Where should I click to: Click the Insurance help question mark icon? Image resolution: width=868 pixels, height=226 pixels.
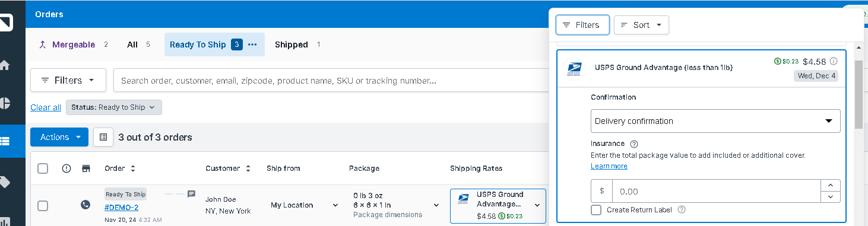[634, 144]
